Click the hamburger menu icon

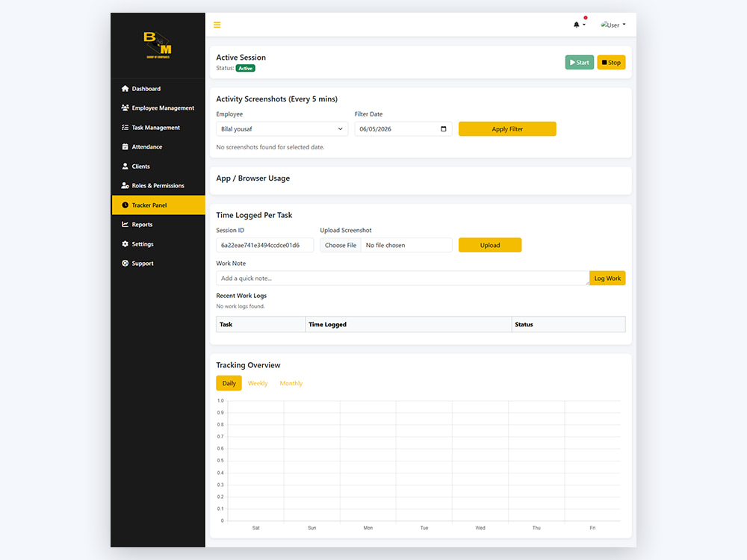(x=217, y=25)
